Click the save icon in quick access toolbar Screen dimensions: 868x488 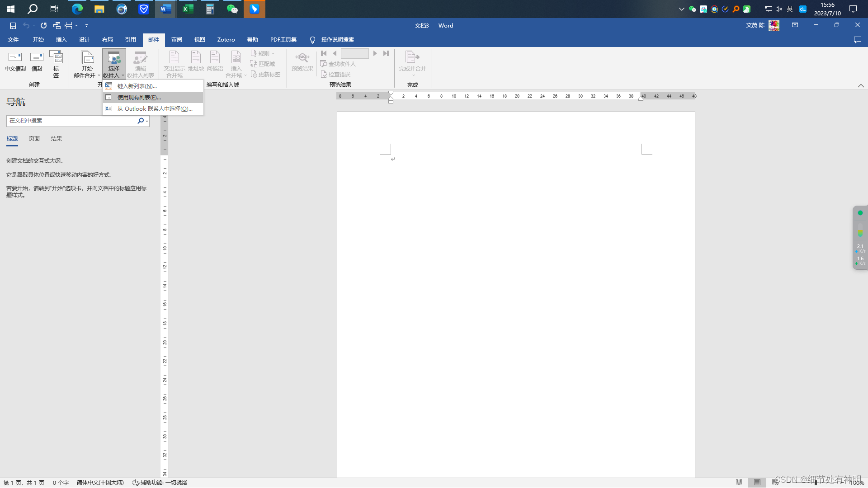[x=13, y=26]
